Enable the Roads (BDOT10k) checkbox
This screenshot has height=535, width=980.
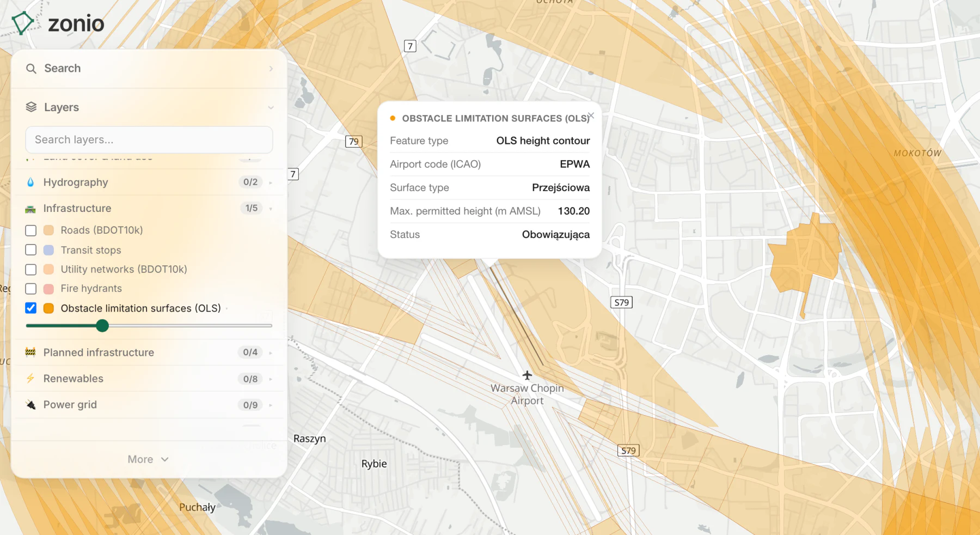31,230
